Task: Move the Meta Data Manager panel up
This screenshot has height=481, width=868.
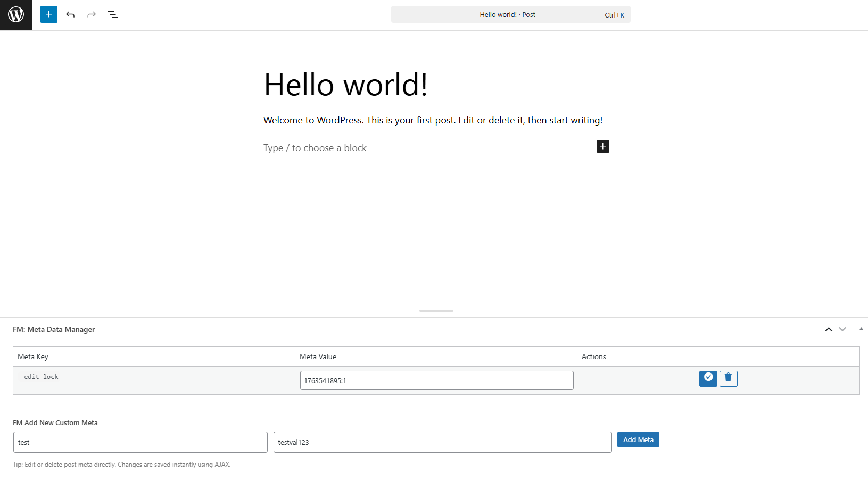Action: (828, 329)
